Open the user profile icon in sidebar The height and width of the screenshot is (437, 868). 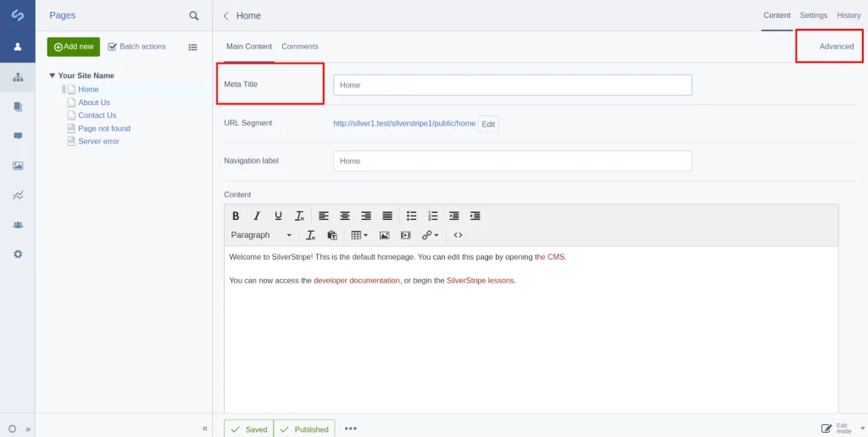coord(18,47)
